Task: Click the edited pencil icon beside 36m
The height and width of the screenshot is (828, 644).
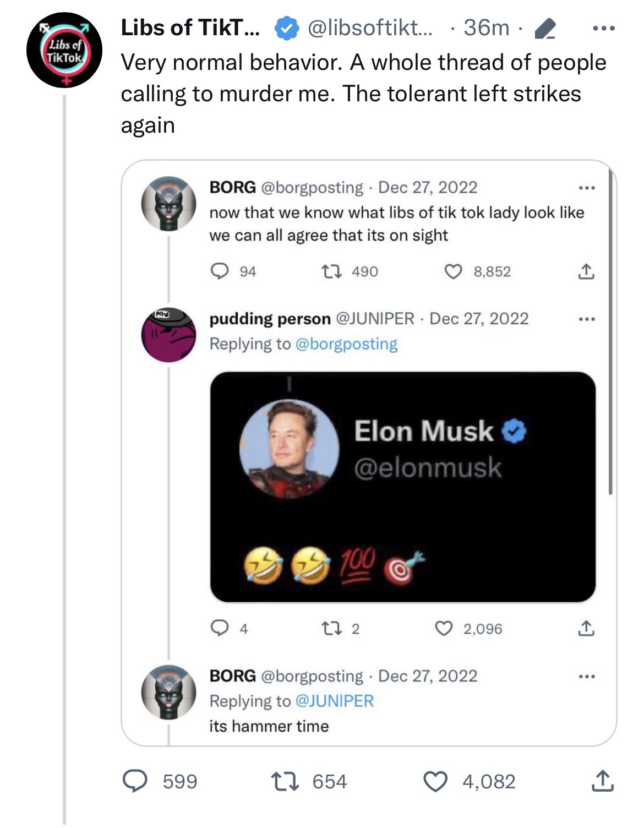Action: (545, 29)
